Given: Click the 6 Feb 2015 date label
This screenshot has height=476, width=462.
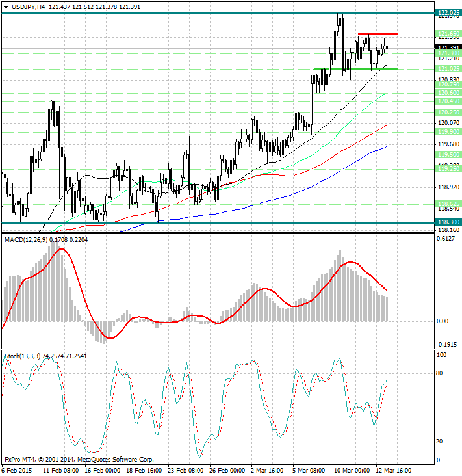Looking at the screenshot, I should pyautogui.click(x=17, y=471).
